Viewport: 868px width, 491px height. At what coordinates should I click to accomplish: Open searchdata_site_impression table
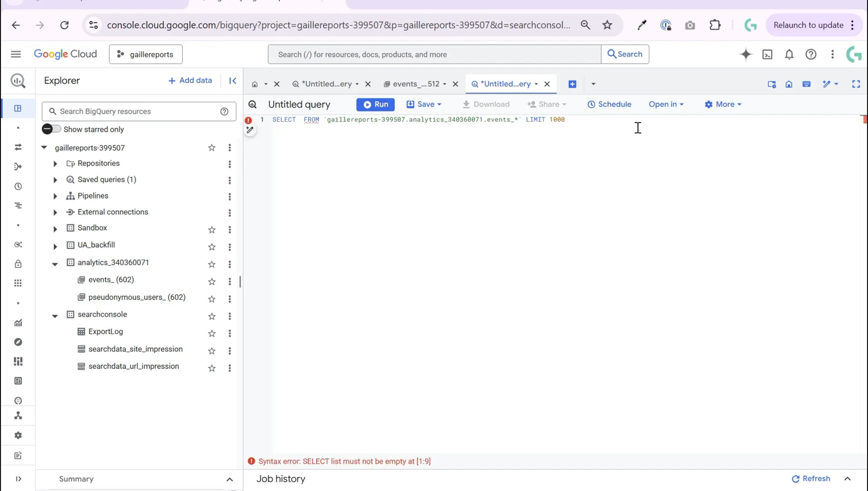pyautogui.click(x=136, y=349)
